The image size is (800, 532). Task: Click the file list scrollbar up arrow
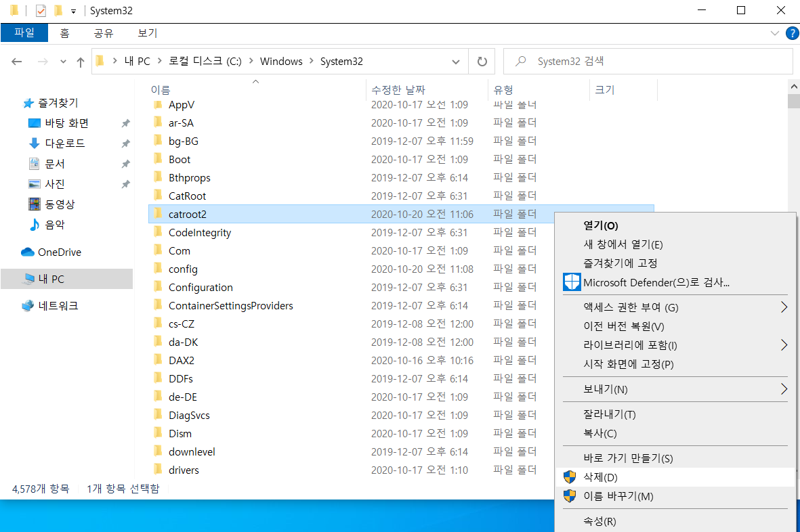(x=793, y=87)
